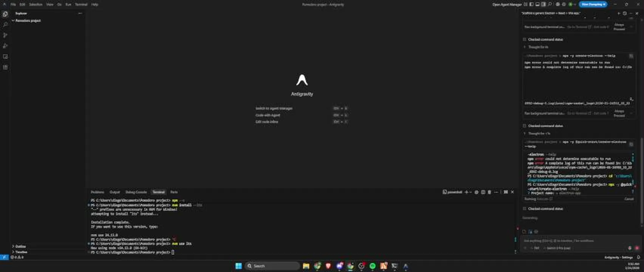Open the Explorer view in activity bar
This screenshot has height=272, width=644.
coord(5,14)
